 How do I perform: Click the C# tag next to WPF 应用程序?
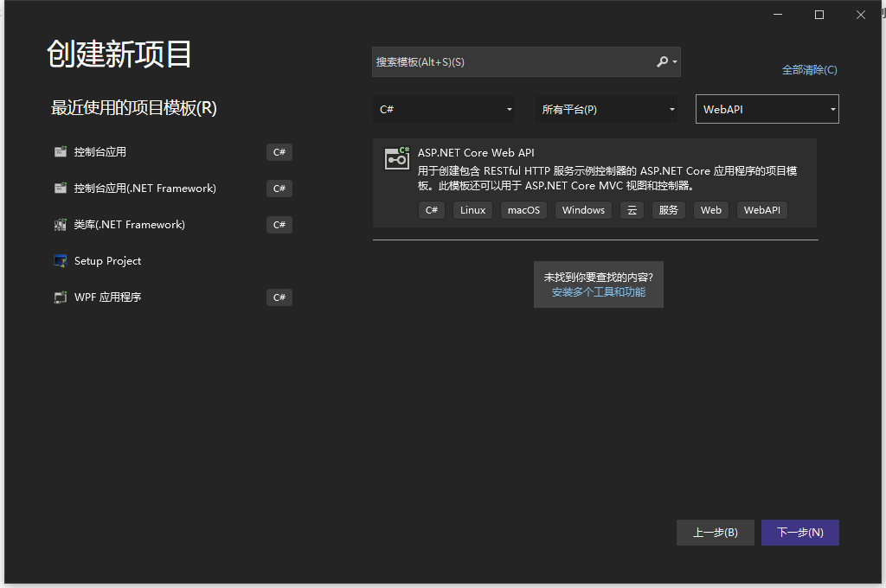[x=279, y=297]
